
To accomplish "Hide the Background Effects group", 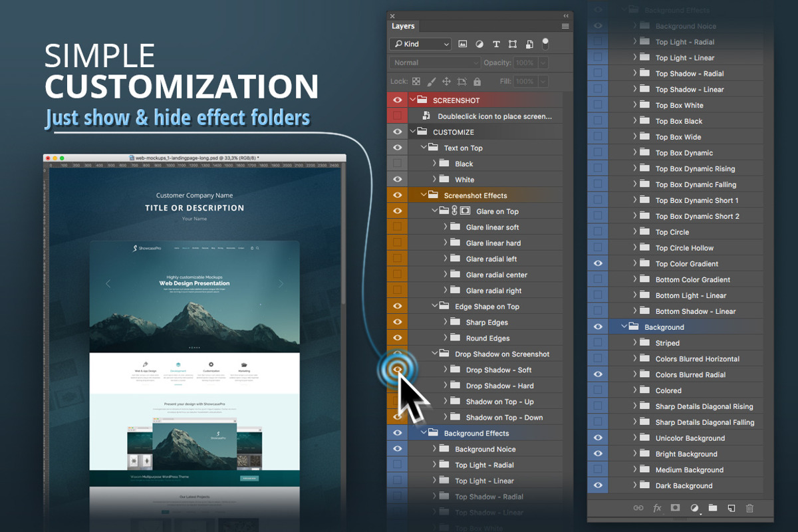I will point(397,432).
